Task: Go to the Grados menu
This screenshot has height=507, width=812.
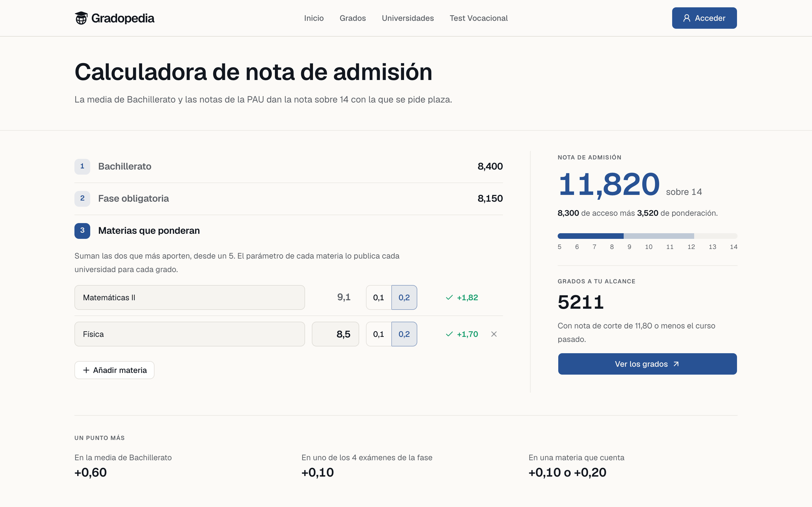Action: [353, 18]
